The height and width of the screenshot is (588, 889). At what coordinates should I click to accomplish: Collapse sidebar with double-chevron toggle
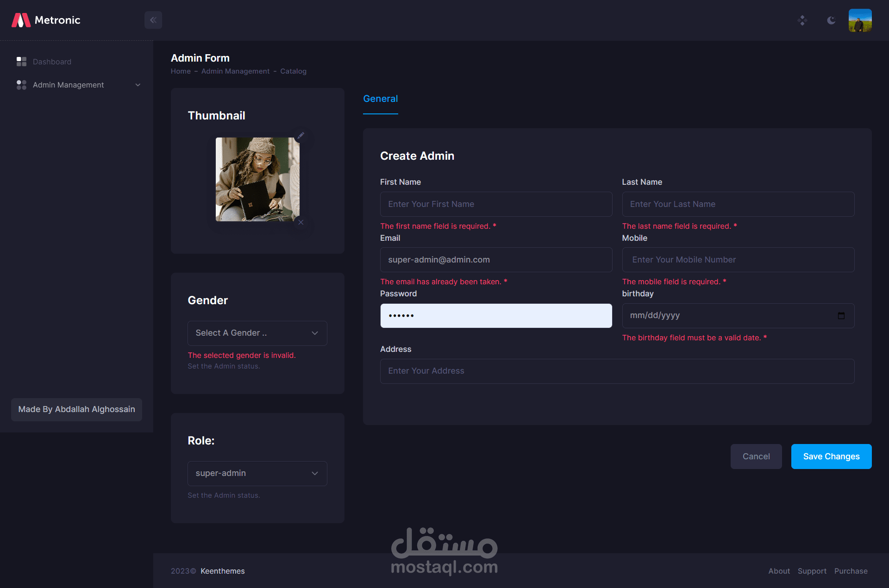click(x=153, y=20)
